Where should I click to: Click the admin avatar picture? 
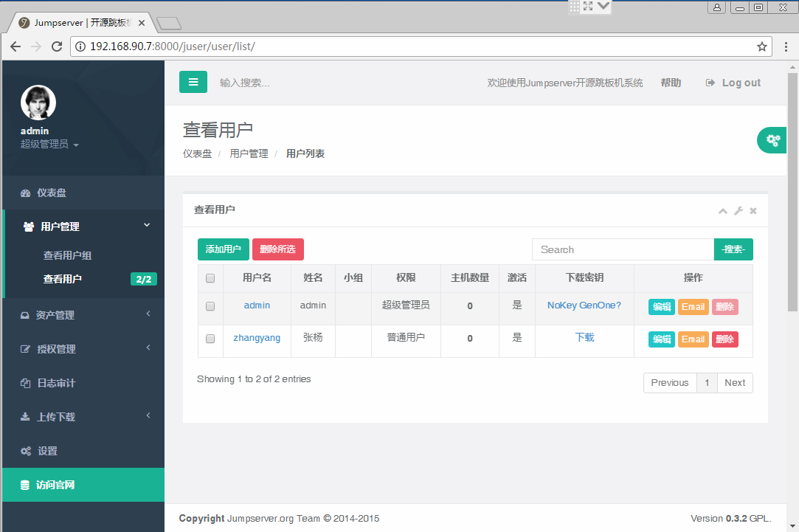tap(38, 103)
